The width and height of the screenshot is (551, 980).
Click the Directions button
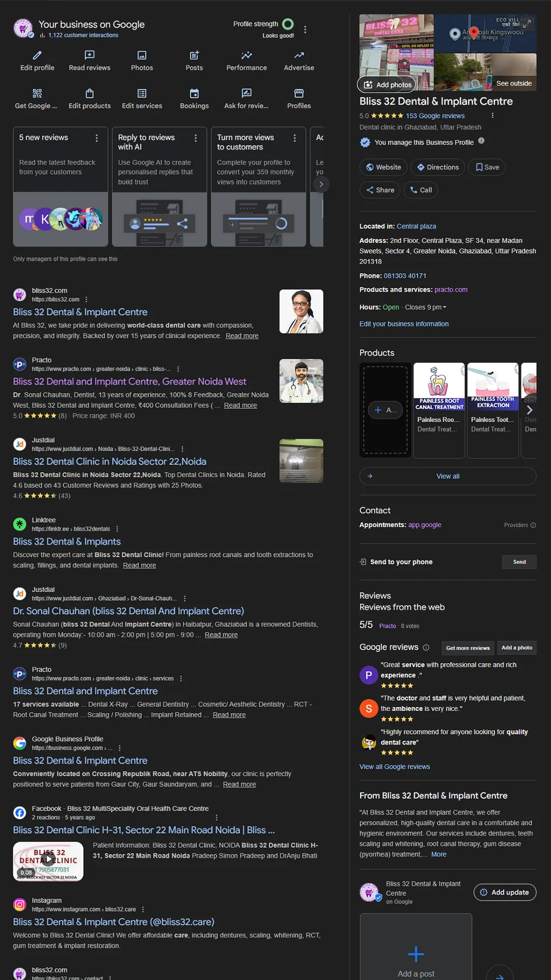tap(438, 167)
